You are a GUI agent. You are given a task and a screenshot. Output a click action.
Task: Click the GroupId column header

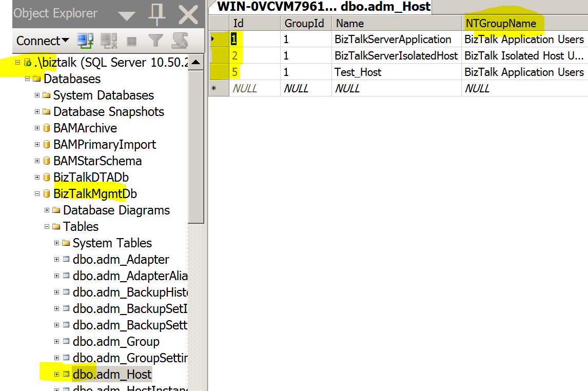(306, 23)
